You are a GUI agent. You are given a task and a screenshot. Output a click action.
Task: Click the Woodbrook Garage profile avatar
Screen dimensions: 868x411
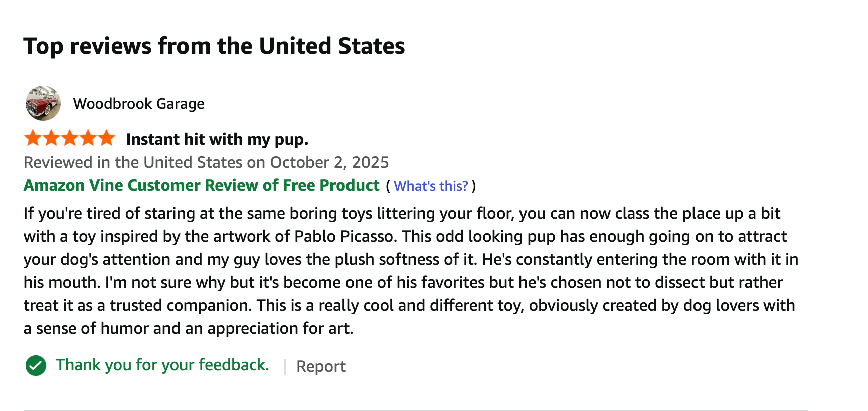[x=43, y=103]
